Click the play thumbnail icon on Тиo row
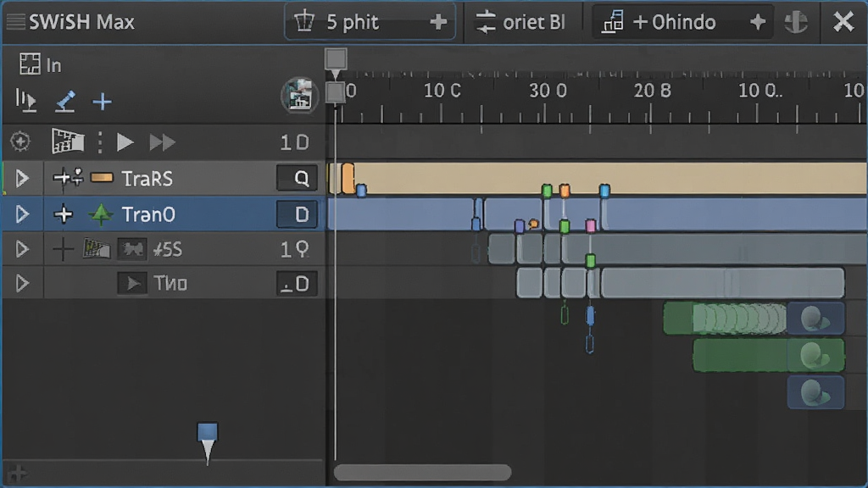868x488 pixels. pyautogui.click(x=131, y=284)
